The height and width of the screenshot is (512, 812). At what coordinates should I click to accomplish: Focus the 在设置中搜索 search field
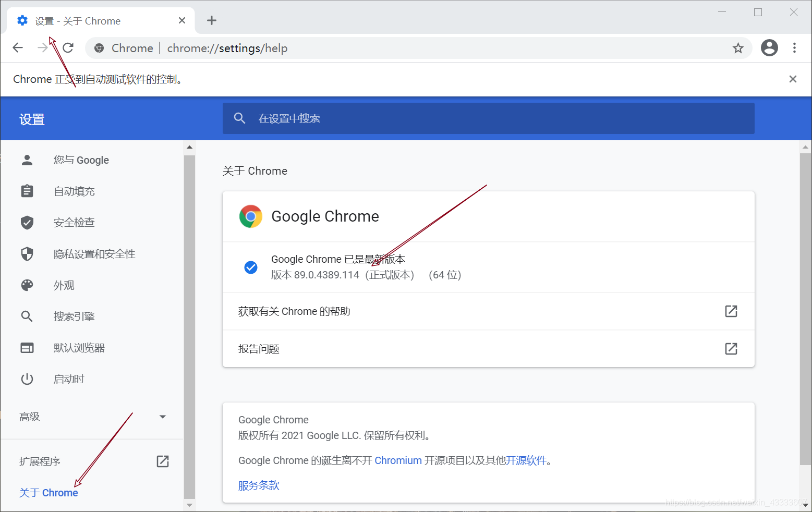(x=489, y=118)
